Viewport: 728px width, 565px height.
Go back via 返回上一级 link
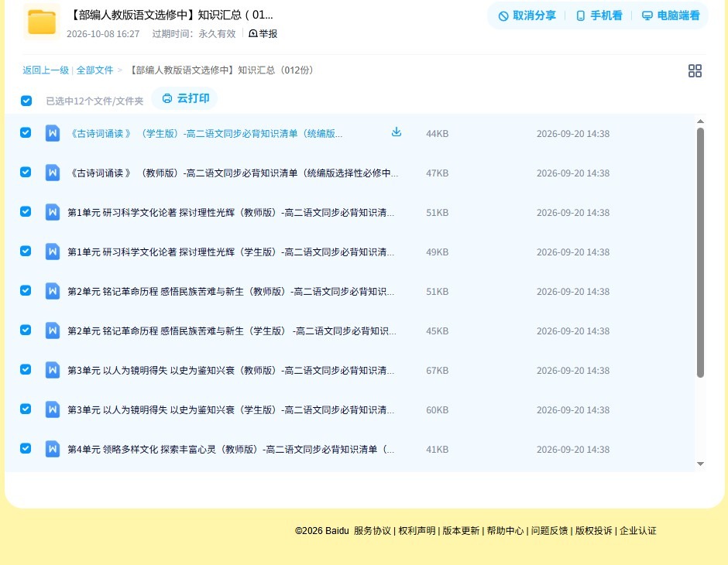[x=46, y=70]
